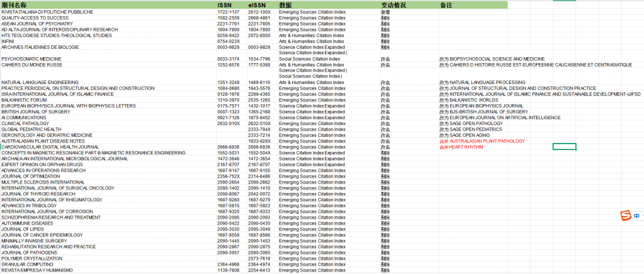This screenshot has height=274, width=644.
Task: Click the 改为 SAGE OPEN PEDIATRICS remark
Action: click(x=470, y=130)
